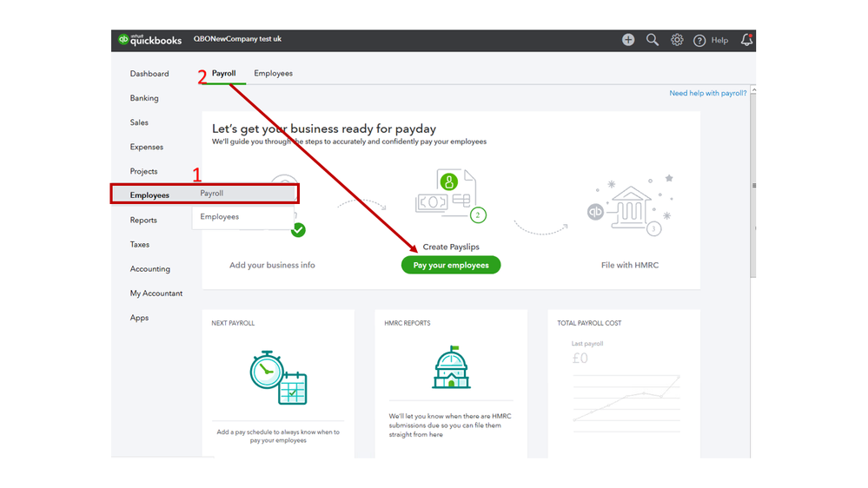
Task: Click the TOTAL PAYROLL COST card heading
Action: pyautogui.click(x=589, y=323)
